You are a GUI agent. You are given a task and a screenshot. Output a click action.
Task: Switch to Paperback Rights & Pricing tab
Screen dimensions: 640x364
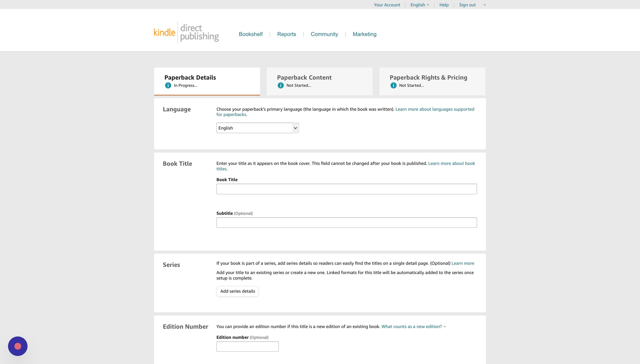tap(432, 81)
